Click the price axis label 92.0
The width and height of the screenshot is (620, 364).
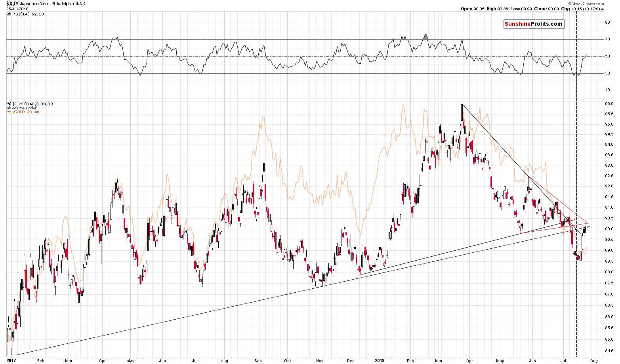tap(609, 186)
